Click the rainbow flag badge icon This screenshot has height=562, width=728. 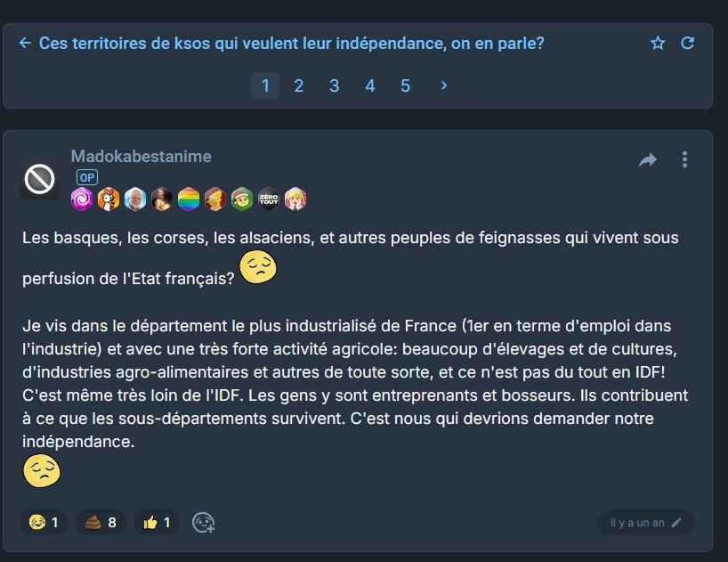coord(189,200)
